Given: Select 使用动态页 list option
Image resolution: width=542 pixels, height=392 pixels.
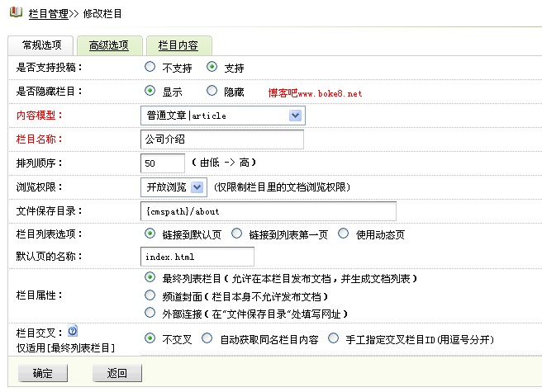Looking at the screenshot, I should point(343,234).
